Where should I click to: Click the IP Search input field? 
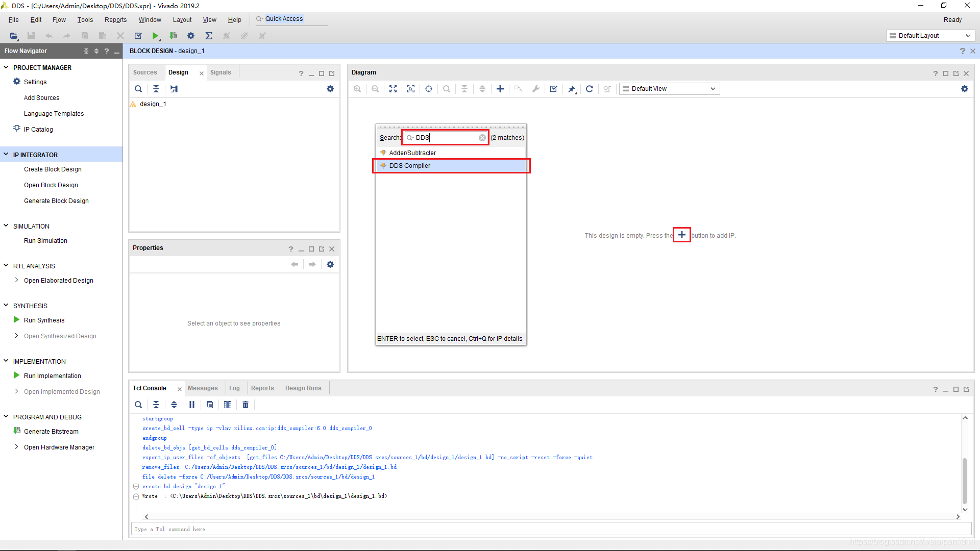click(445, 138)
